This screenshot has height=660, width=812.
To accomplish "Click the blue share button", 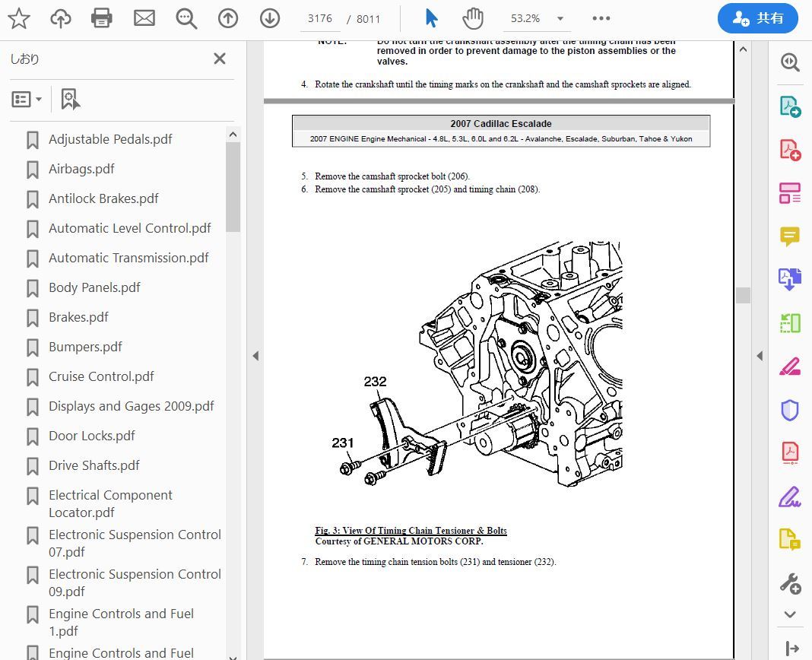I will tap(757, 18).
